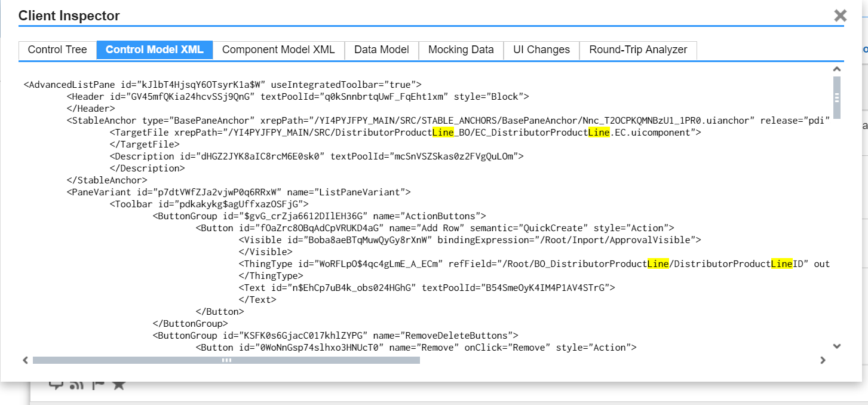Click the Client Inspector dialog title
The image size is (868, 405).
coord(69,16)
